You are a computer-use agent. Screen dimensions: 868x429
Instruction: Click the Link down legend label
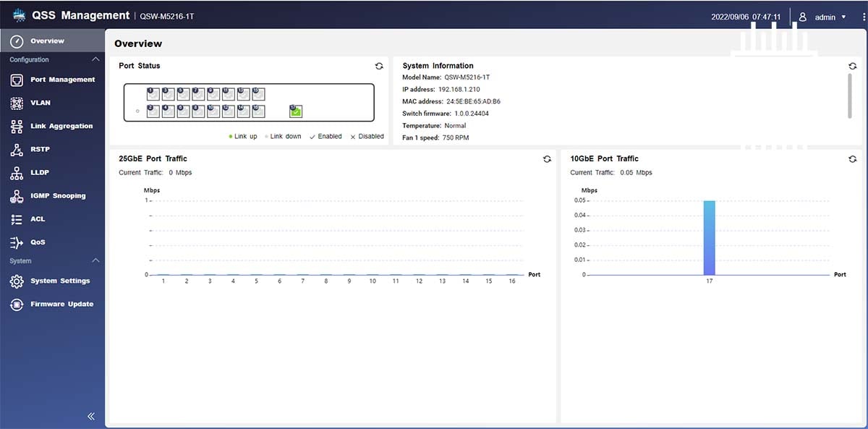(286, 136)
